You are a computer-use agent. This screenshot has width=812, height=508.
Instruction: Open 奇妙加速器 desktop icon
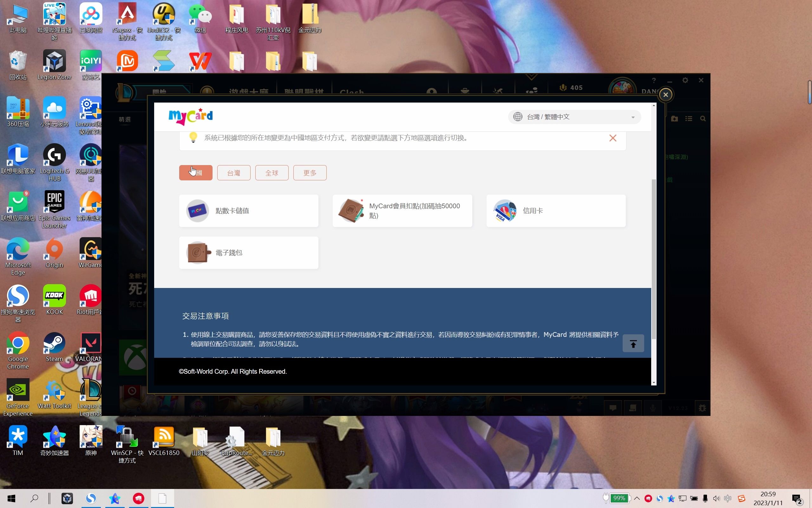pos(54,441)
